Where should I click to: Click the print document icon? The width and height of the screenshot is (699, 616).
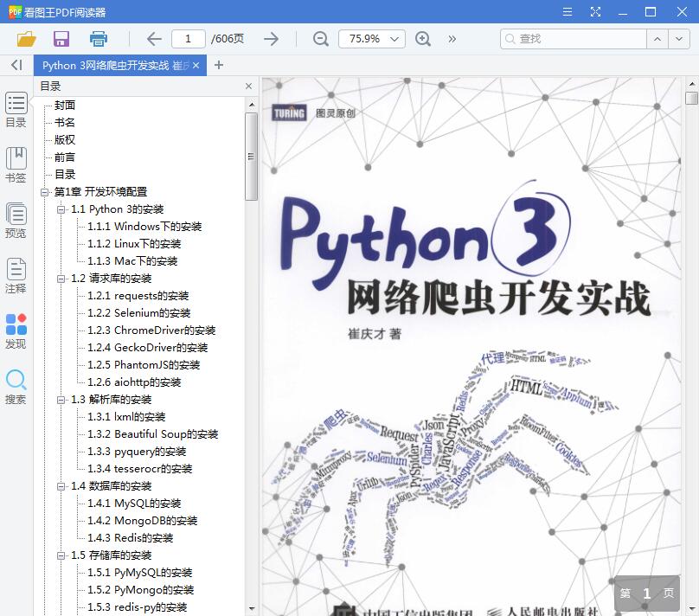click(99, 38)
